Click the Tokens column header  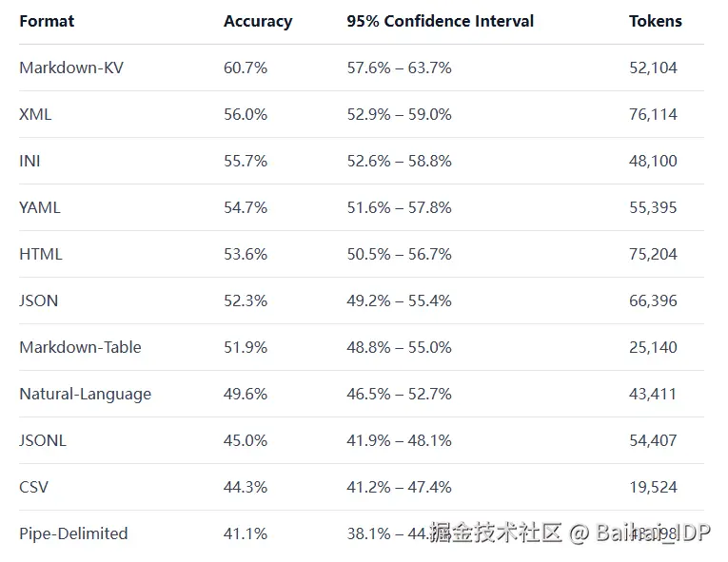tap(656, 21)
